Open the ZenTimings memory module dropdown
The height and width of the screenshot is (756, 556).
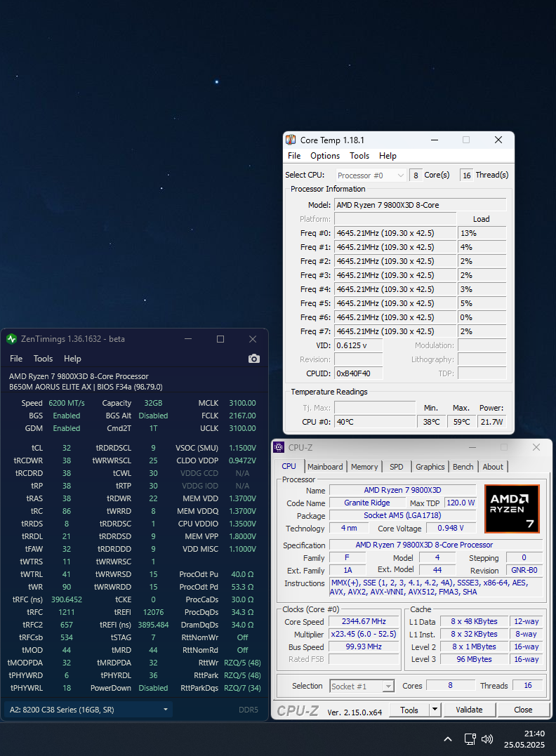point(88,710)
